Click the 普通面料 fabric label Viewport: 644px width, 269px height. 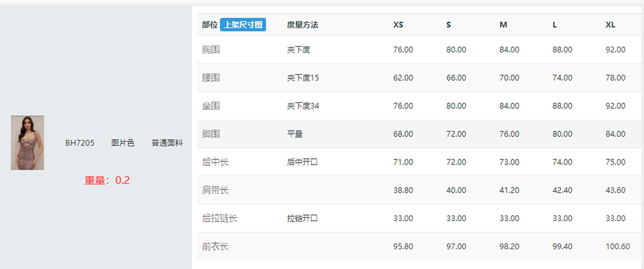tap(167, 143)
